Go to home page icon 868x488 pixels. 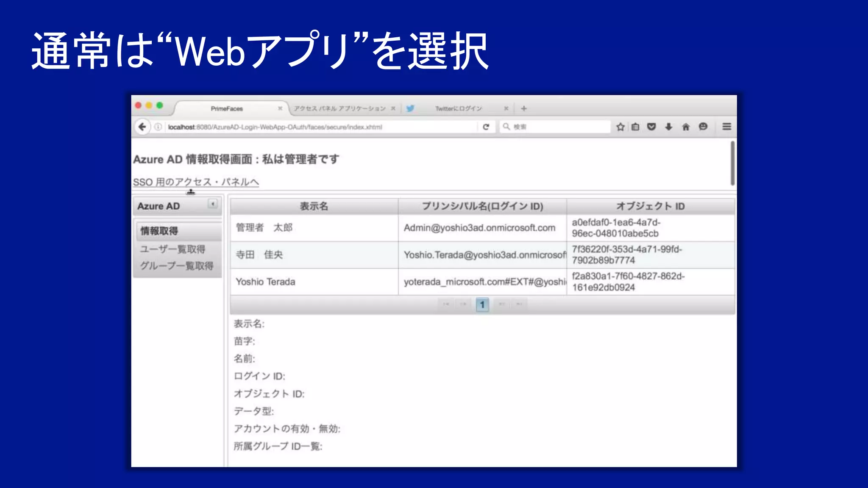(686, 127)
